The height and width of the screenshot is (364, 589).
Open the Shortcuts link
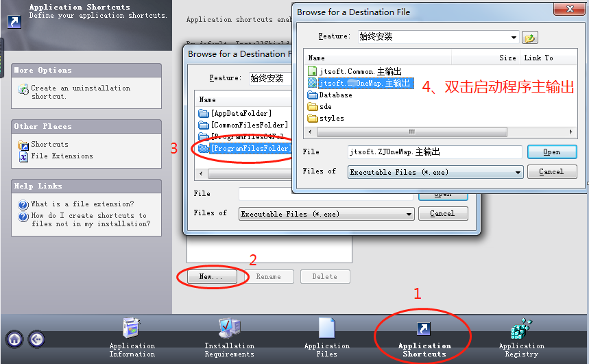coord(49,144)
